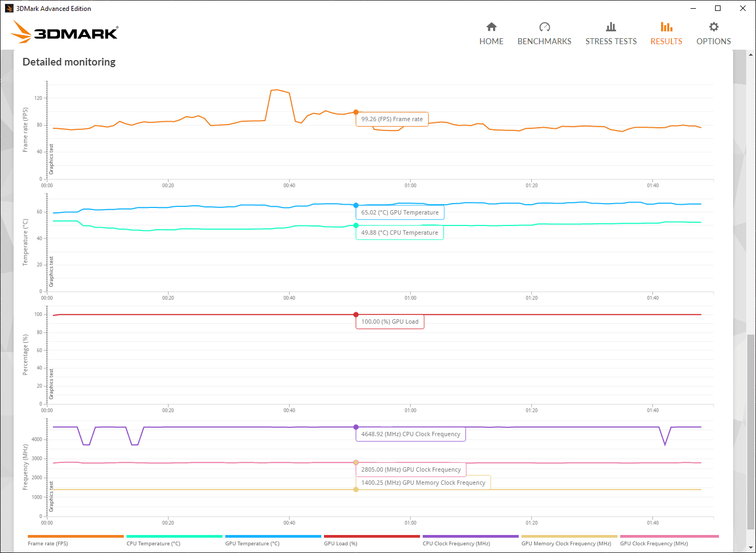The width and height of the screenshot is (756, 553).
Task: Click the first CPU clock frequency dip
Action: coord(86,444)
